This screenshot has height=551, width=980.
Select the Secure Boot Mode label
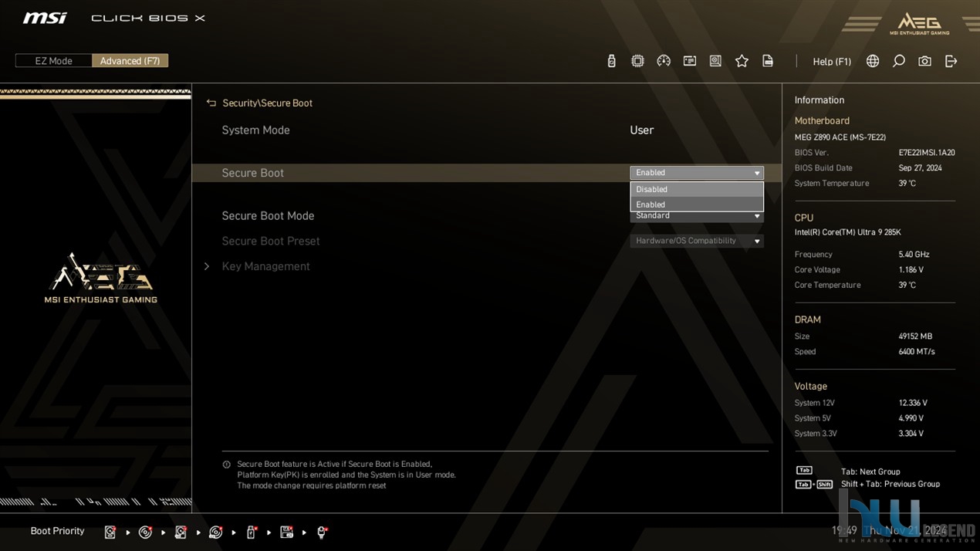click(268, 216)
